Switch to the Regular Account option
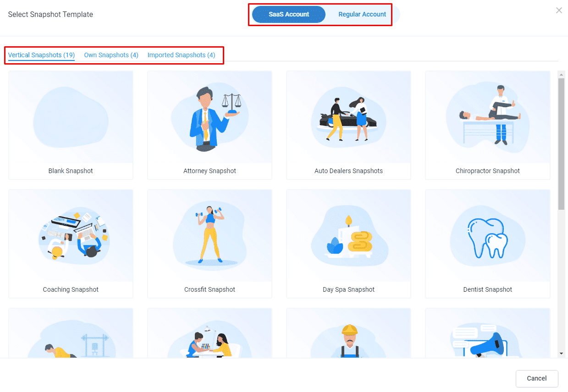The width and height of the screenshot is (568, 392). tap(362, 14)
